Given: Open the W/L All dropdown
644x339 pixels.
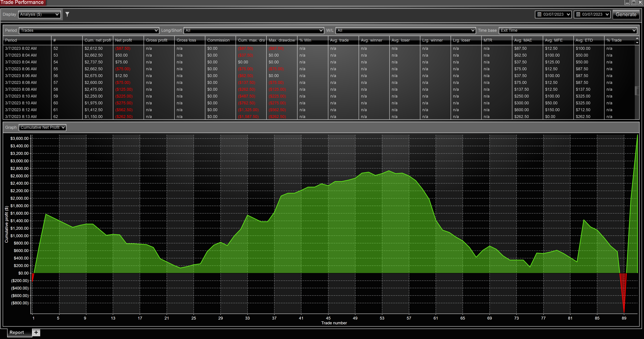Looking at the screenshot, I should coord(405,30).
